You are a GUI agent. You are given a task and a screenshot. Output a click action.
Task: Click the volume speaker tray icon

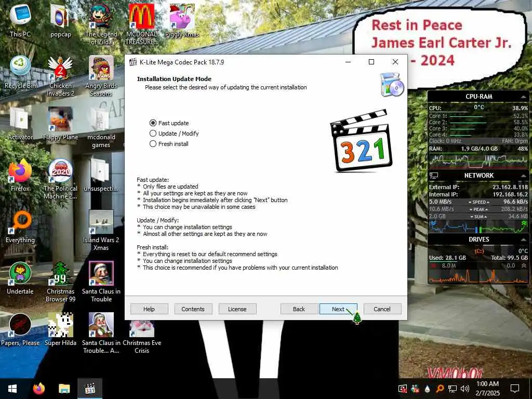464,389
